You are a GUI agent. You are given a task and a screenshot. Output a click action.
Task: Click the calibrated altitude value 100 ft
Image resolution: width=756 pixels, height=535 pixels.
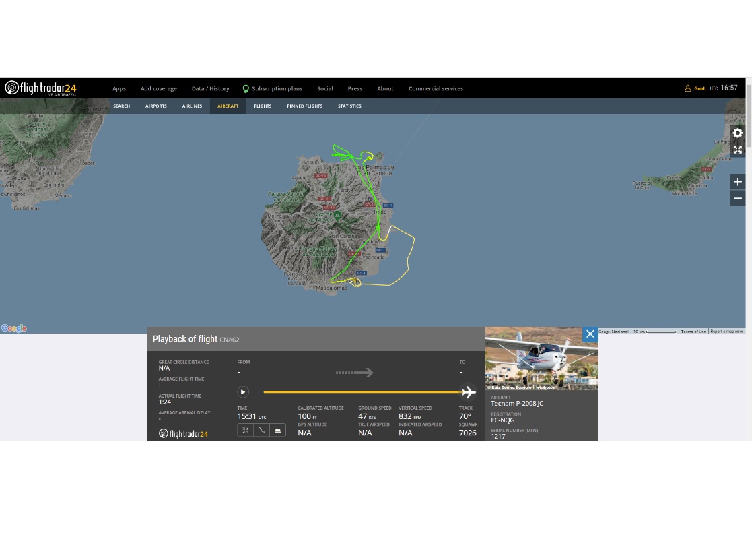[x=307, y=416]
